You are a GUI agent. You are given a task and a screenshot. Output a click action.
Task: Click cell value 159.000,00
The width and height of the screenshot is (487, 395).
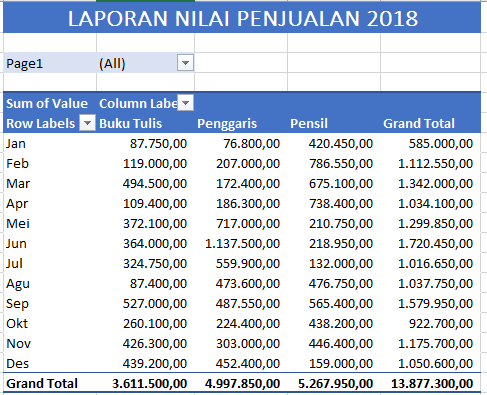pos(341,364)
